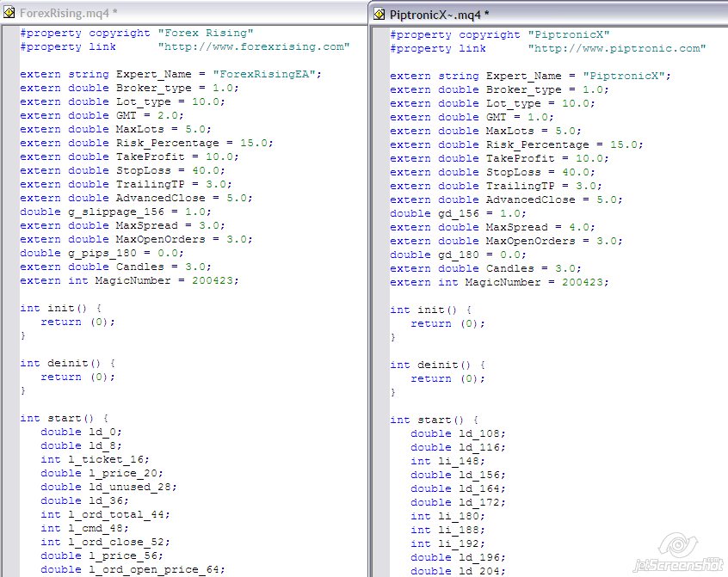Screen dimensions: 728x577
Task: Click MaxLots = 5.0 in PiptronicX
Action: pyautogui.click(x=485, y=132)
